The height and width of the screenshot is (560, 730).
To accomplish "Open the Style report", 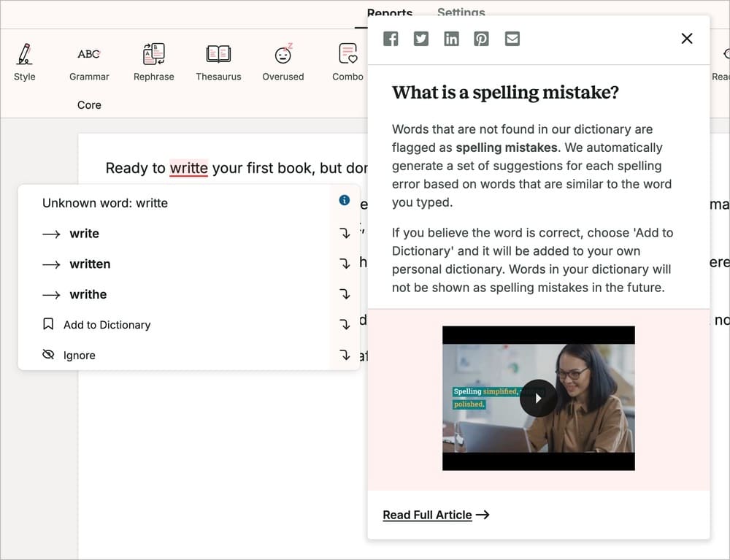I will click(x=24, y=62).
